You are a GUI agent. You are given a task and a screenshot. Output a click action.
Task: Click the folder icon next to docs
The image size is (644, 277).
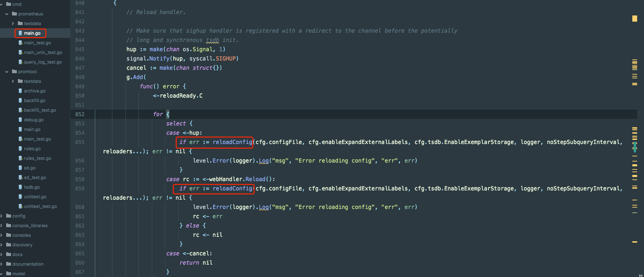click(x=9, y=254)
